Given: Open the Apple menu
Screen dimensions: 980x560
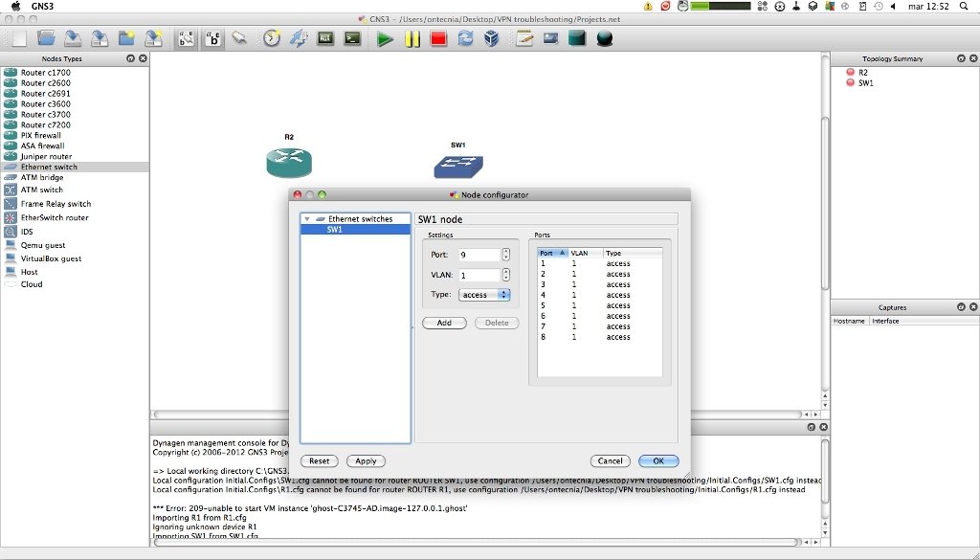Looking at the screenshot, I should pos(15,7).
